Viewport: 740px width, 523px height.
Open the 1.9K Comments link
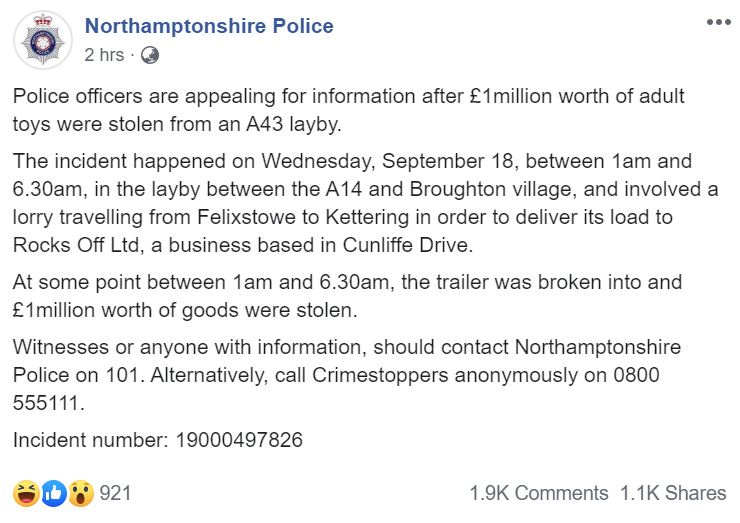pos(538,493)
